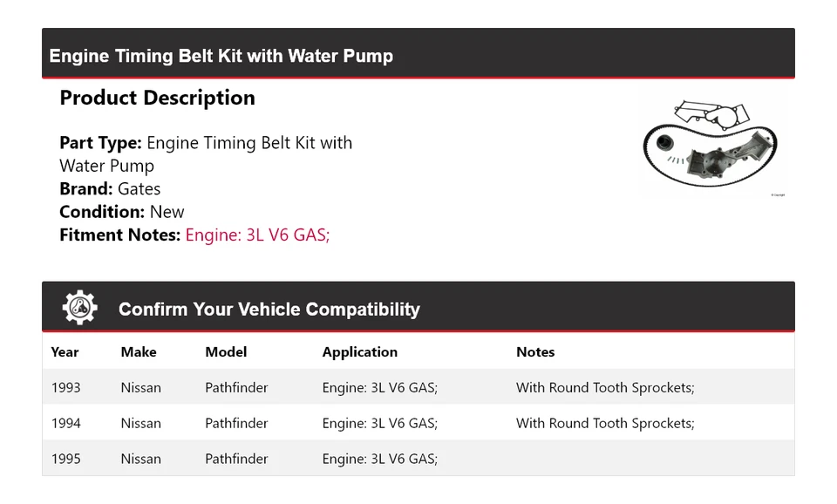Viewport: 837px width, 504px height.
Task: Click the Notes column header
Action: pyautogui.click(x=535, y=352)
